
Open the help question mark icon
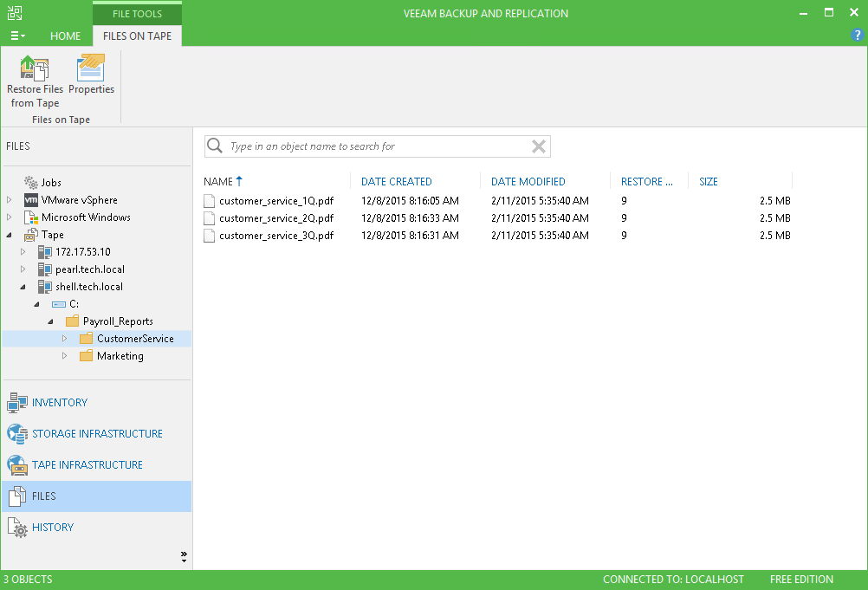(857, 36)
